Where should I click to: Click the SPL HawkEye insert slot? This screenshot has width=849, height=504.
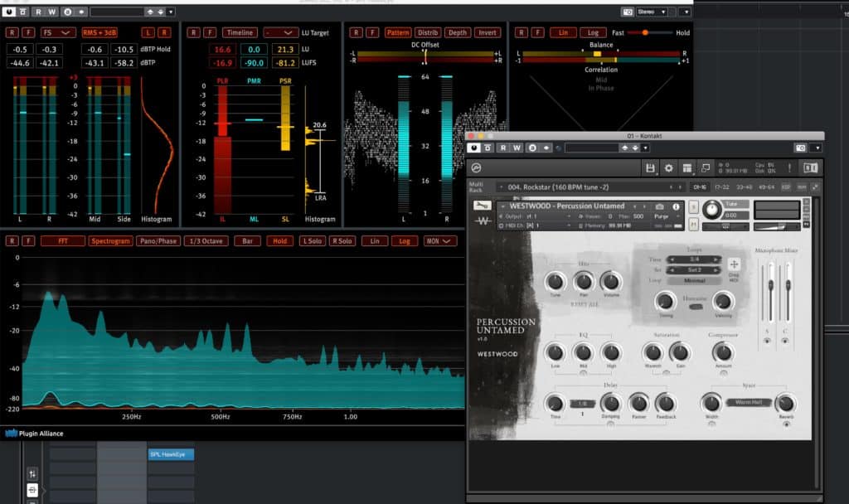[x=171, y=454]
